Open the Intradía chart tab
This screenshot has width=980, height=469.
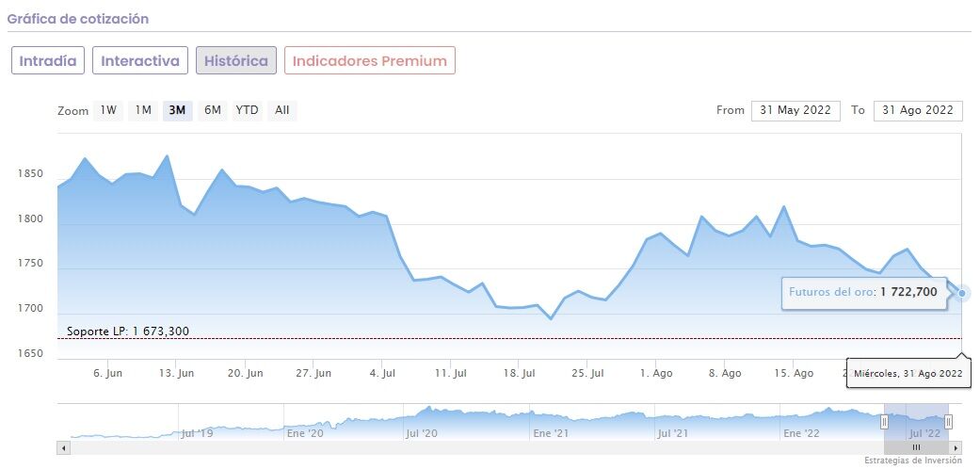48,60
